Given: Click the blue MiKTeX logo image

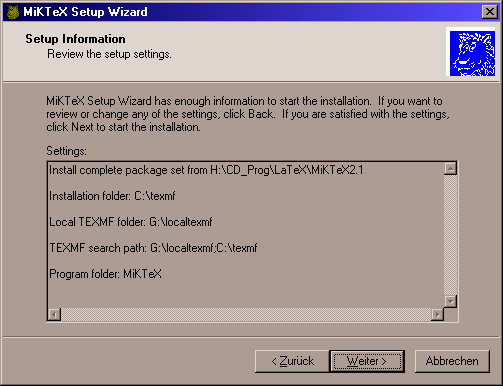Looking at the screenshot, I should (472, 53).
